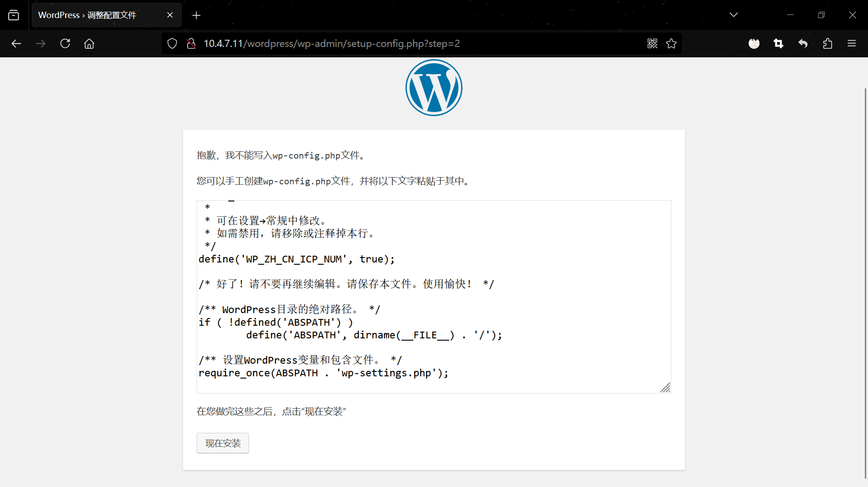
Task: Minimize the browser window
Action: coord(790,15)
